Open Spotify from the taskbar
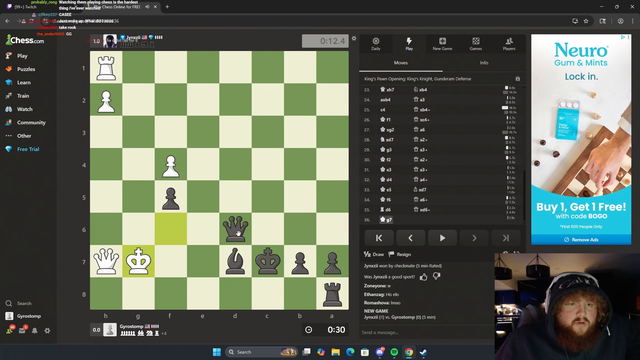 (x=394, y=352)
